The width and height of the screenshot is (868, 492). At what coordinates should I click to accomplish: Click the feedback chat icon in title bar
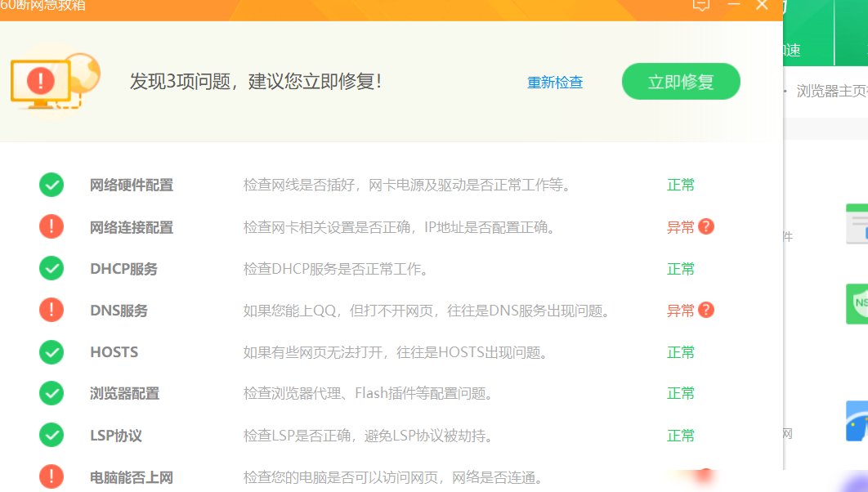700,5
